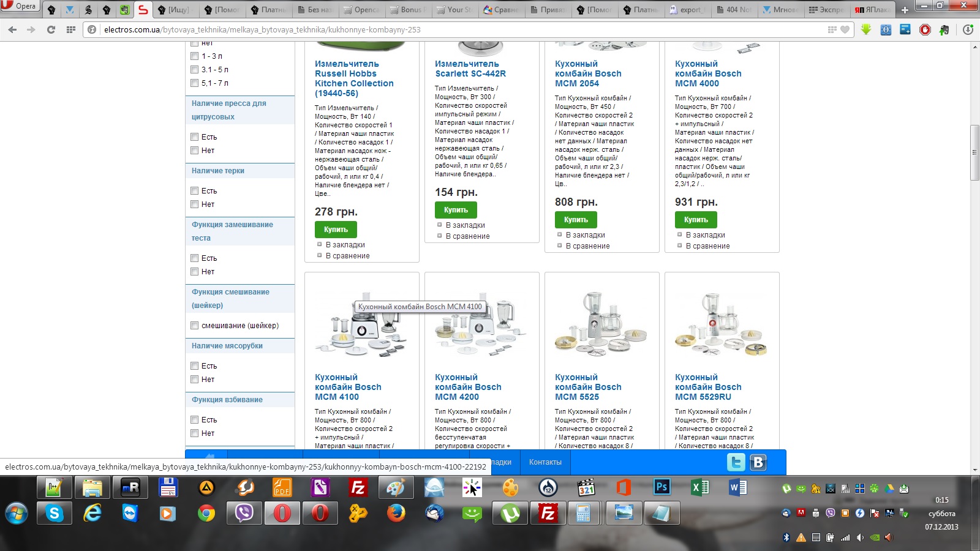Switch to the 'Your St' browser tab
Image resolution: width=980 pixels, height=551 pixels.
pos(454,10)
